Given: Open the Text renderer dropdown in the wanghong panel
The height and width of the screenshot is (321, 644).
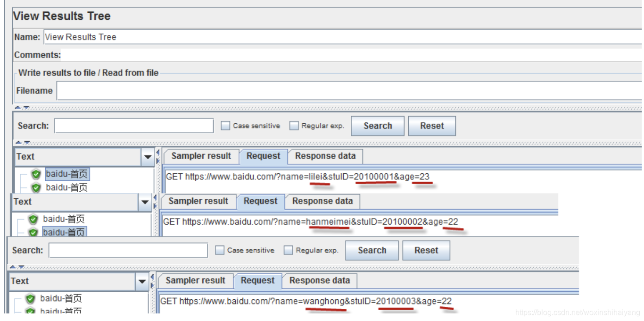Looking at the screenshot, I should (x=142, y=282).
